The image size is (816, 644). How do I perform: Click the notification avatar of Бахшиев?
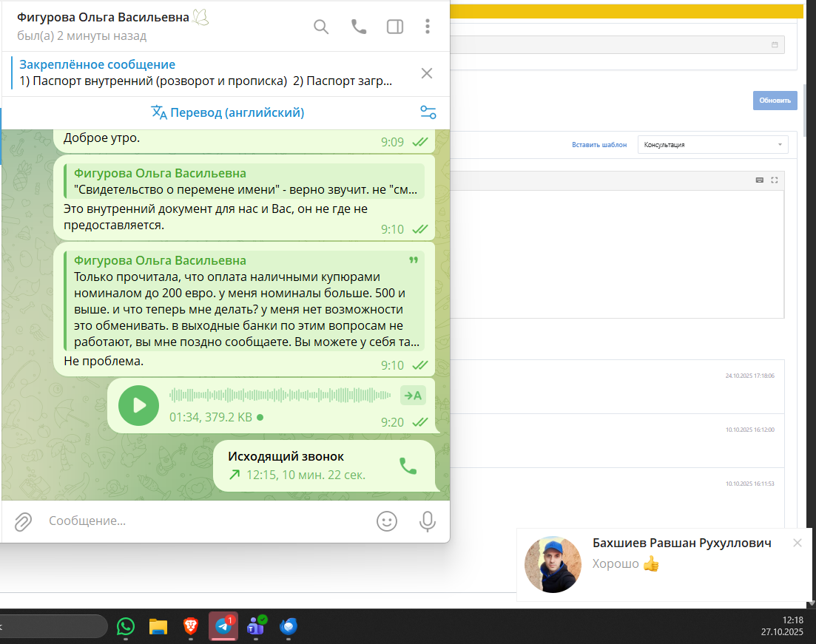pos(553,564)
